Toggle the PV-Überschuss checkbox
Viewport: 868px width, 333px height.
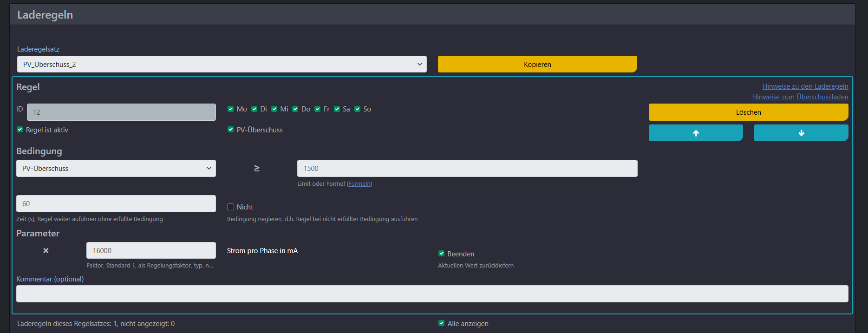click(x=231, y=130)
